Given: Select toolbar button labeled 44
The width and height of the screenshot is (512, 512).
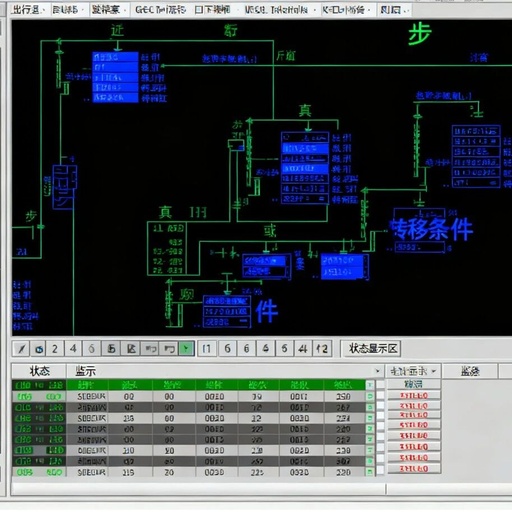Looking at the screenshot, I should tap(303, 349).
